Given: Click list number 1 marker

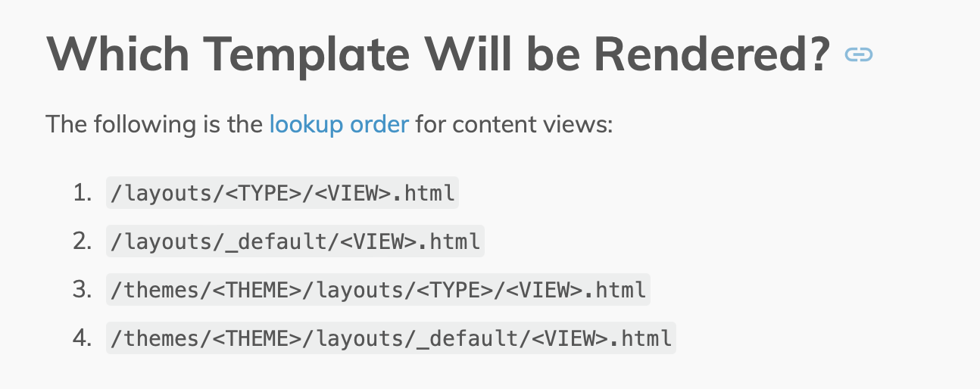Looking at the screenshot, I should click(x=82, y=194).
